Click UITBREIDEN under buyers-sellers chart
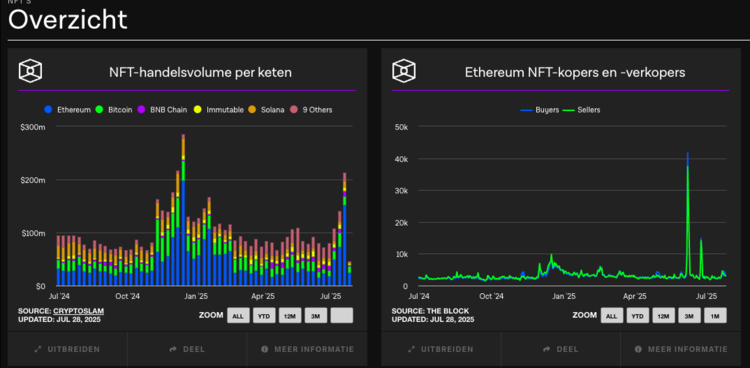750x368 pixels. pos(441,349)
